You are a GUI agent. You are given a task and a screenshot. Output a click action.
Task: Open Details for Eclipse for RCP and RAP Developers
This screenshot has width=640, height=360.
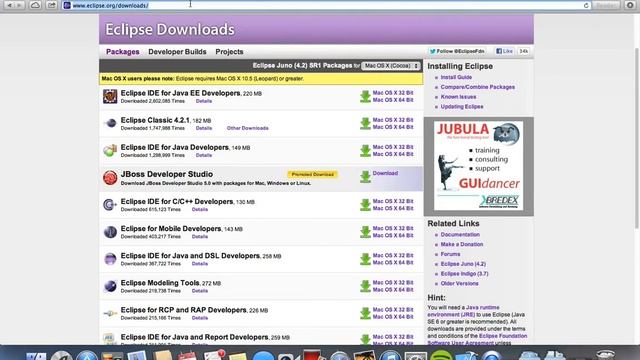point(200,318)
